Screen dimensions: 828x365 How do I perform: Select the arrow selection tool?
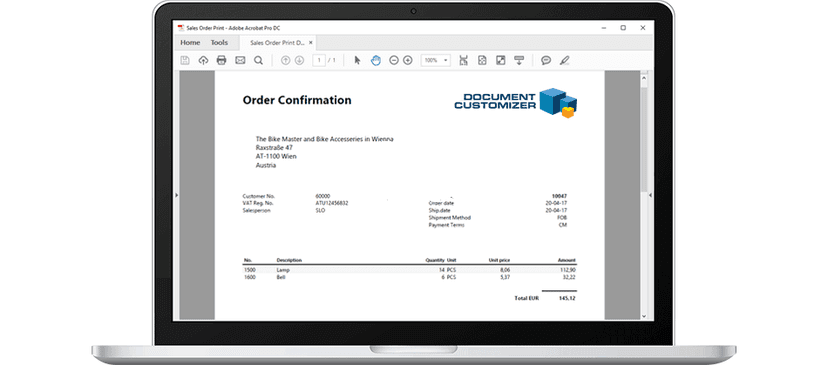357,60
